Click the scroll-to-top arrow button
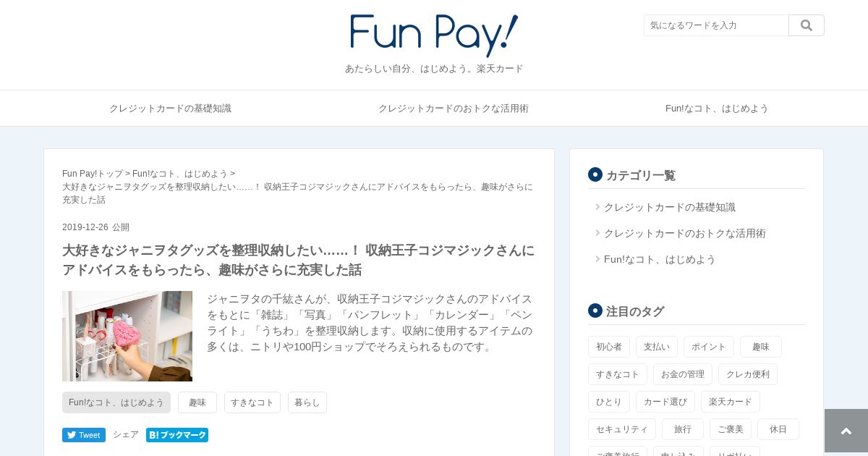This screenshot has width=868, height=456. 846,431
